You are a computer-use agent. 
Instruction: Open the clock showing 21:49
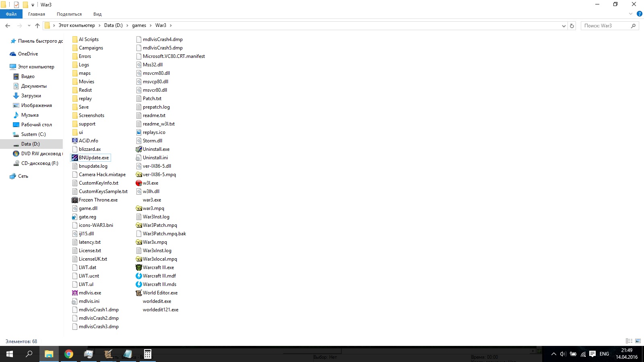(x=627, y=354)
